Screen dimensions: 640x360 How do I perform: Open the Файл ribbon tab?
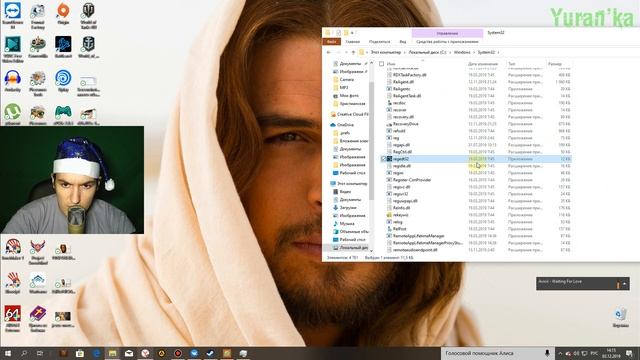click(x=331, y=42)
